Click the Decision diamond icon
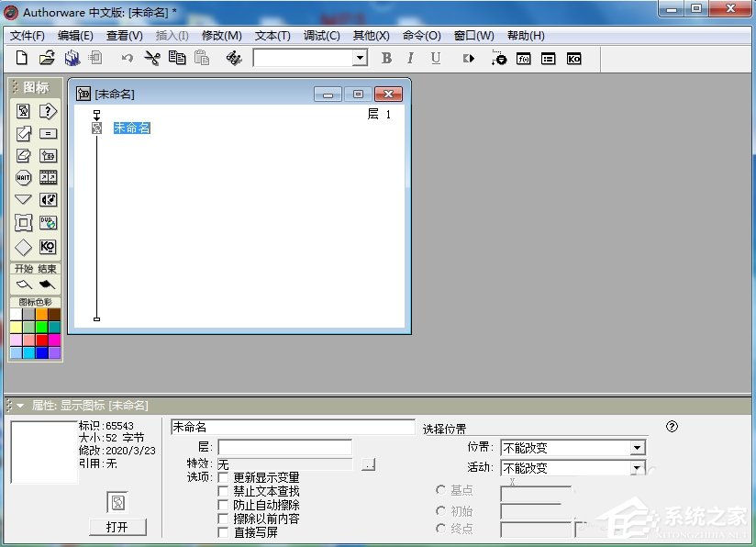 pyautogui.click(x=23, y=247)
